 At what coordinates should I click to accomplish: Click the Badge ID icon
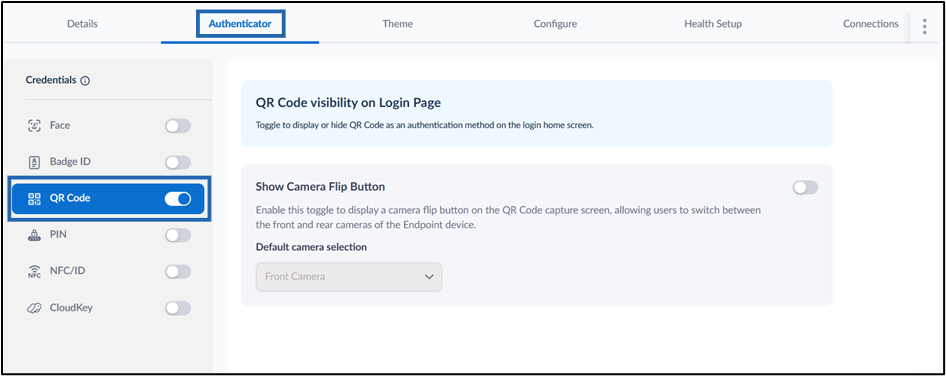[34, 162]
